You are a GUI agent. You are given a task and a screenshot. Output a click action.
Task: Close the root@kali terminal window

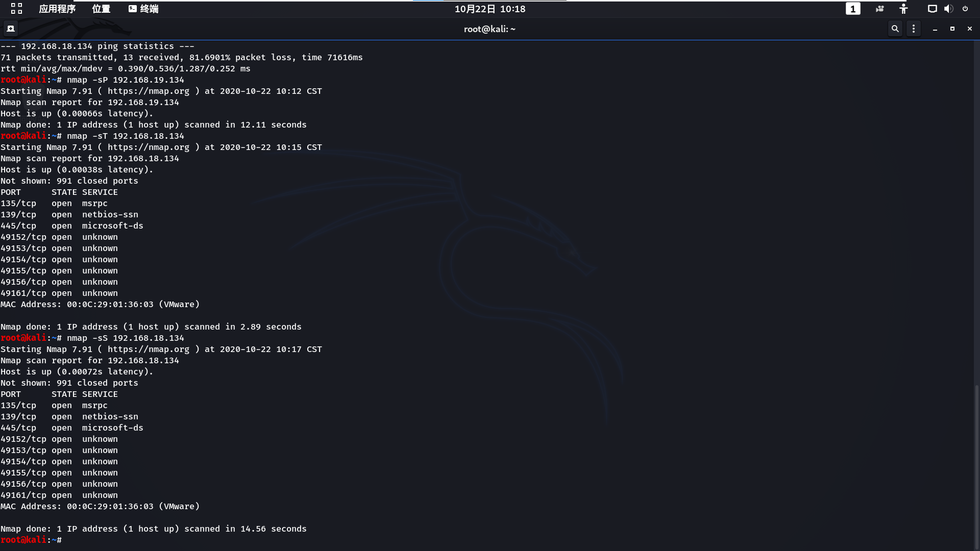pyautogui.click(x=970, y=29)
